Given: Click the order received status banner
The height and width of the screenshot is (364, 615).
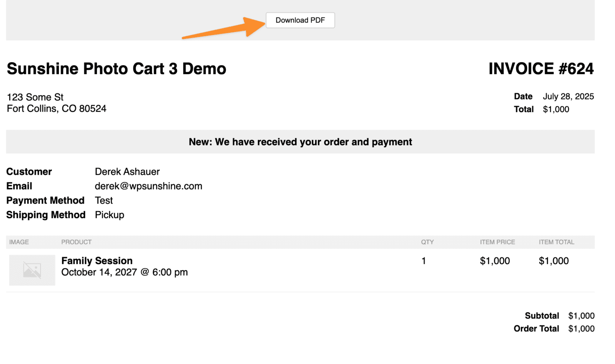Looking at the screenshot, I should [x=300, y=142].
